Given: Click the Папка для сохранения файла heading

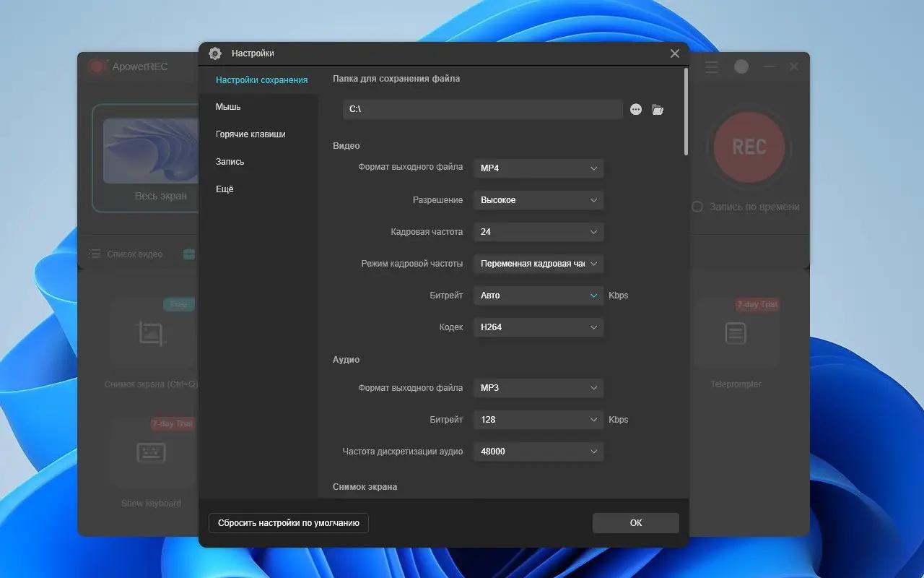Looking at the screenshot, I should [x=396, y=79].
